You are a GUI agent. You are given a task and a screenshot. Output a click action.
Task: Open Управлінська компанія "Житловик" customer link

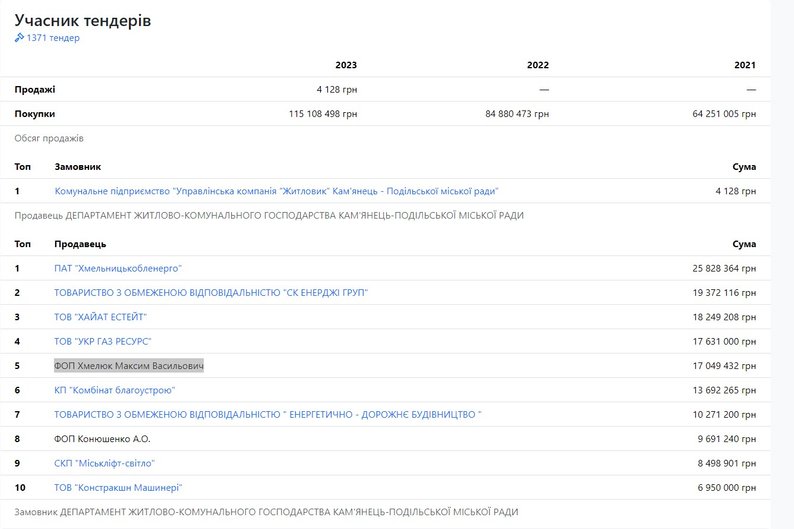[276, 191]
